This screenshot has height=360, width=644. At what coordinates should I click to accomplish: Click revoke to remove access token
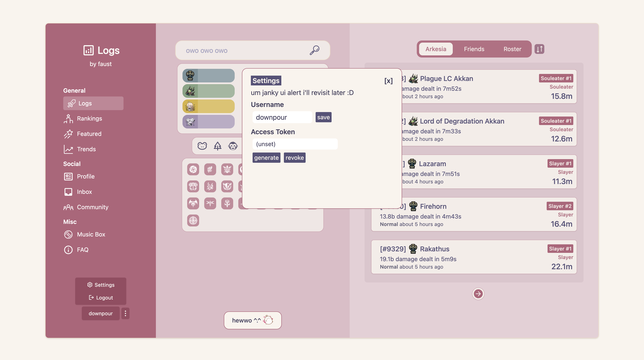click(295, 157)
